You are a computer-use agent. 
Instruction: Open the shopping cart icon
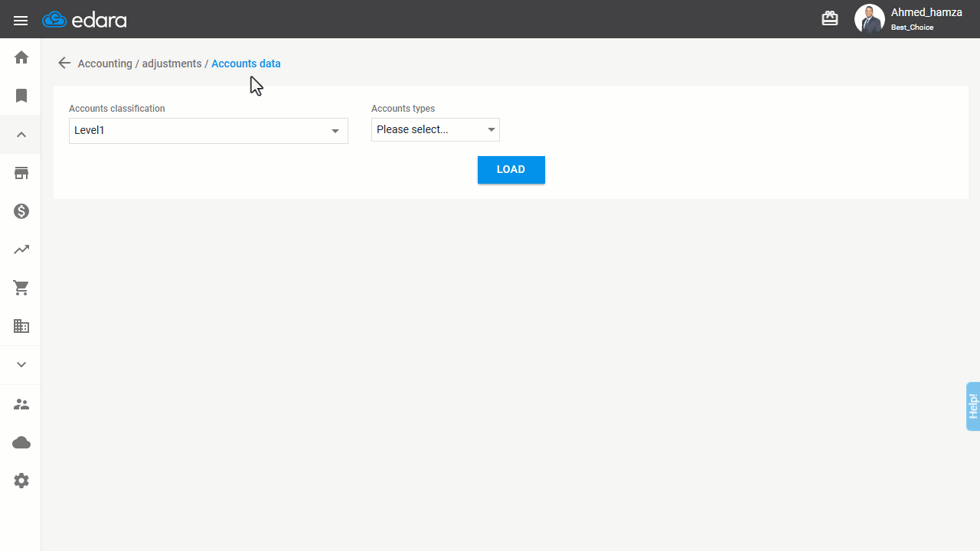pos(21,288)
